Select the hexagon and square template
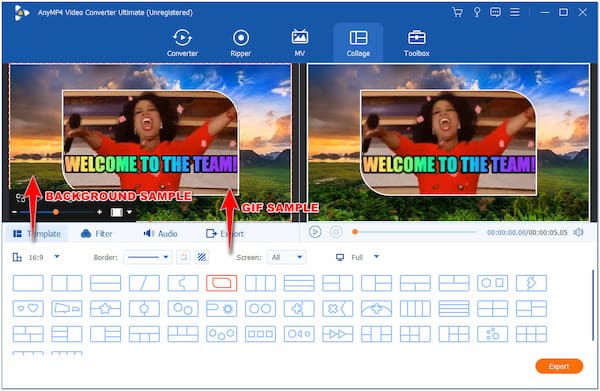 (x=492, y=283)
